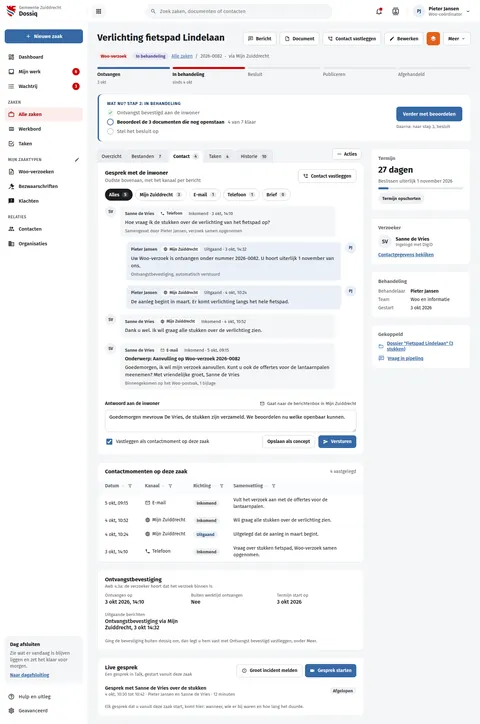This screenshot has height=724, width=480.
Task: Click header Contact vastleggen button
Action: pos(352,38)
